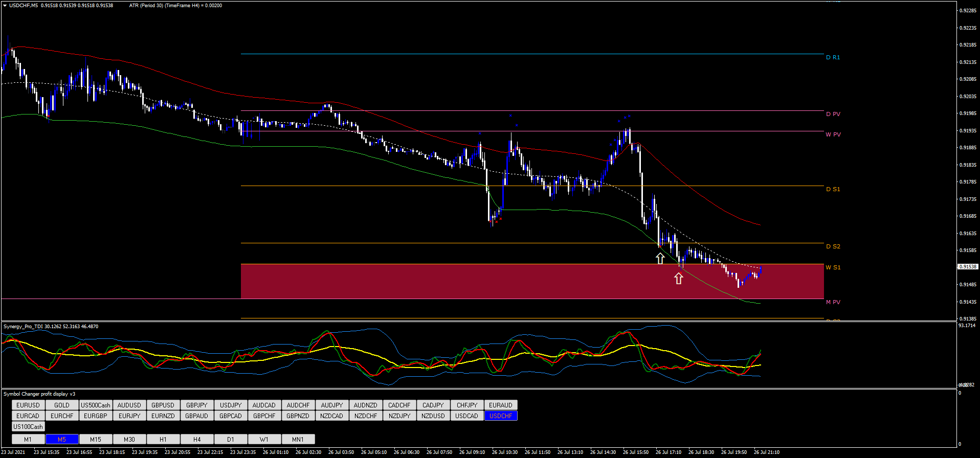This screenshot has height=458, width=980.
Task: Select the NZDUSD pair button
Action: tap(433, 416)
